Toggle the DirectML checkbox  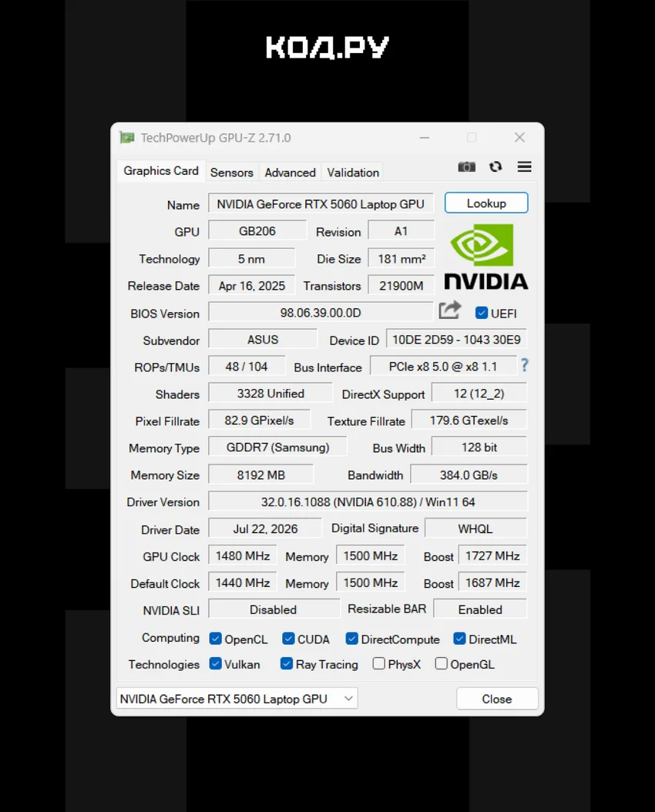[x=459, y=639]
